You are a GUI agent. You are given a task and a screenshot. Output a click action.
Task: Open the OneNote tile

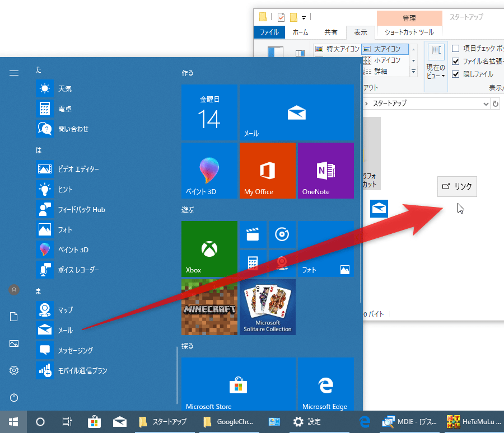click(325, 171)
